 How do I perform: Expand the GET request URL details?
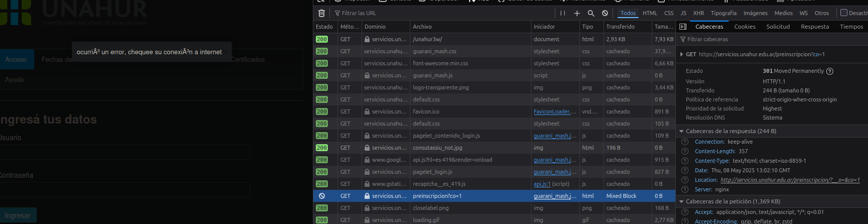click(681, 54)
